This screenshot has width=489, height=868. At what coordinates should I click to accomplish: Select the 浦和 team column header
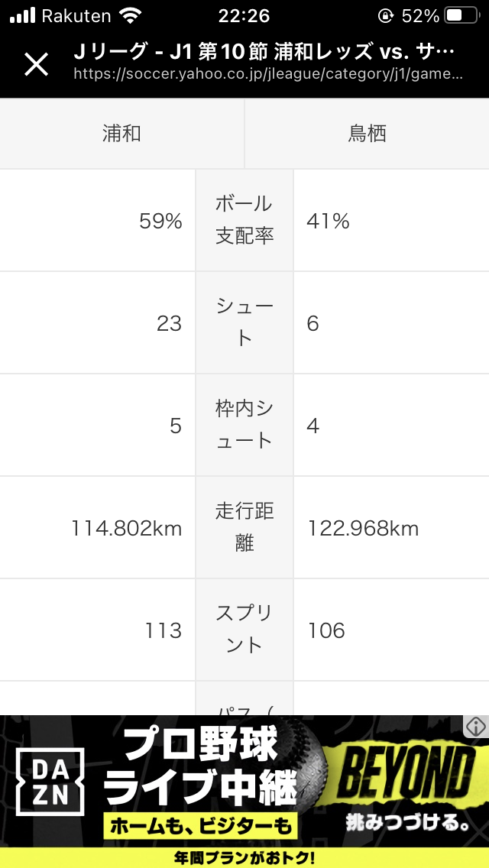click(x=121, y=134)
